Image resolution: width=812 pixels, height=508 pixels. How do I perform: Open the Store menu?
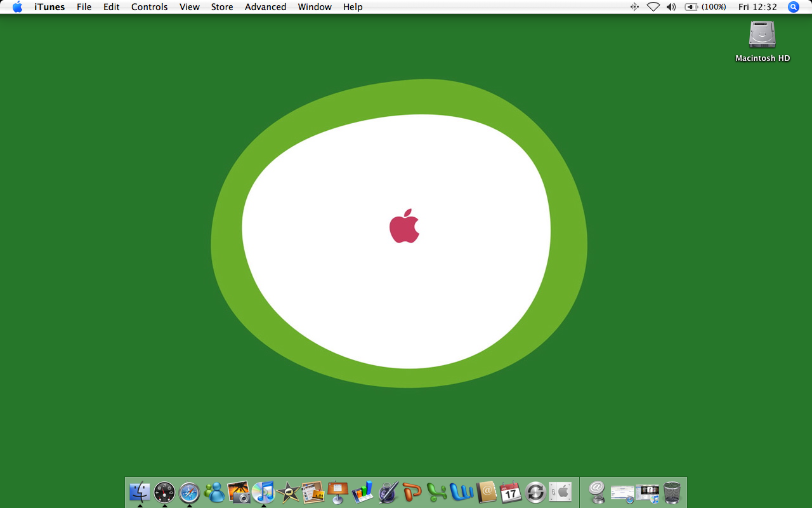click(222, 7)
